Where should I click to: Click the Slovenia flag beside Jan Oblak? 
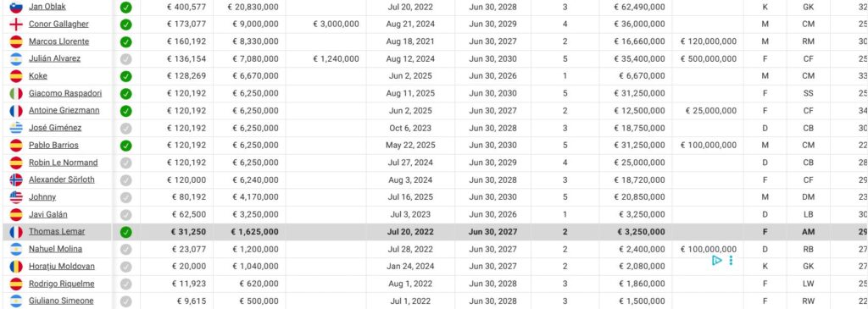click(x=16, y=7)
